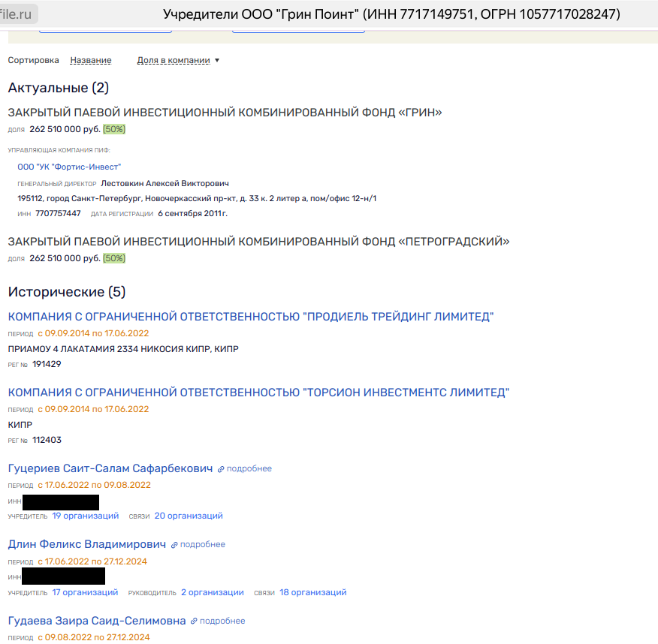Select period с 09.09.2014 по 17.06.2022 under ПРОДИЕЛЬ
658x644 pixels.
click(93, 334)
